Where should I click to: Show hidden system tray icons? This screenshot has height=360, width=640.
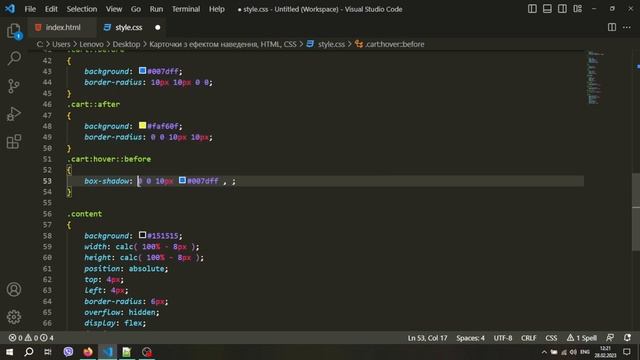[544, 352]
